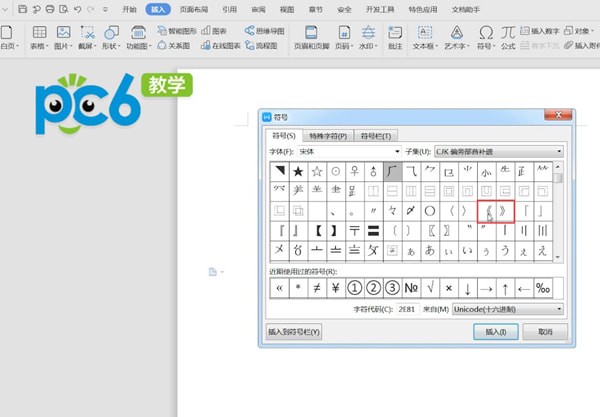Click the Redo arrow icon
Screen dimensions: 600x417
(91, 9)
